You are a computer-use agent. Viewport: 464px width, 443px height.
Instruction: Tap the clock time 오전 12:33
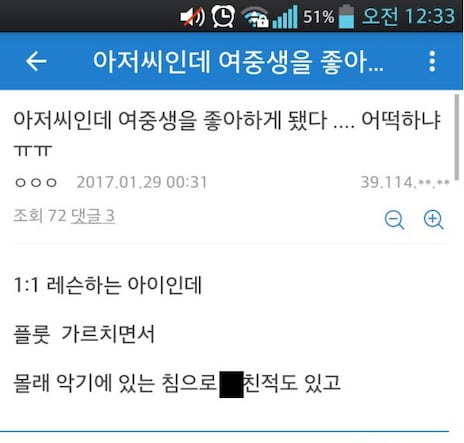[409, 16]
